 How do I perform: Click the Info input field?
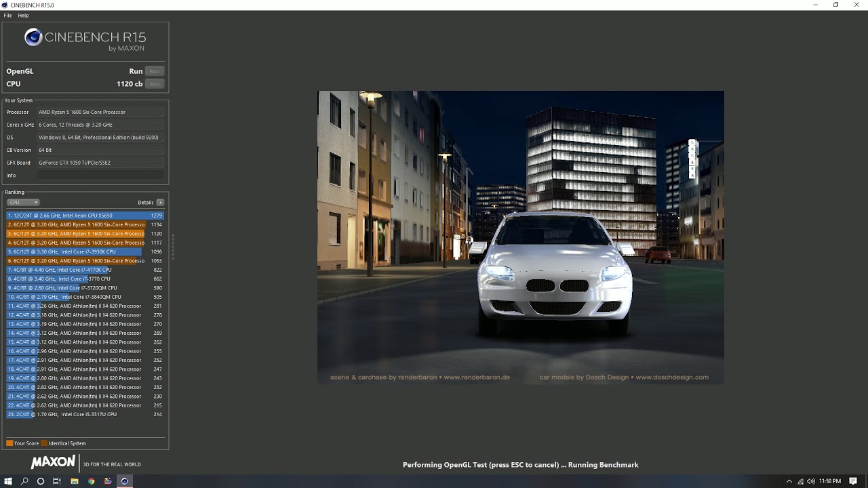point(100,176)
